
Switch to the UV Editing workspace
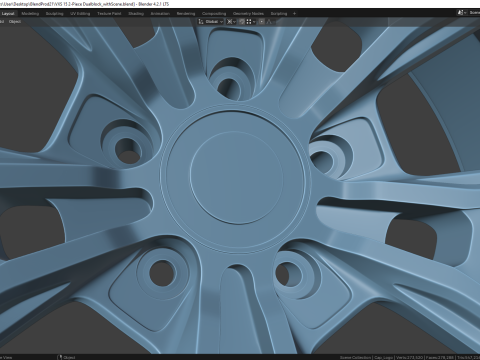pos(80,14)
